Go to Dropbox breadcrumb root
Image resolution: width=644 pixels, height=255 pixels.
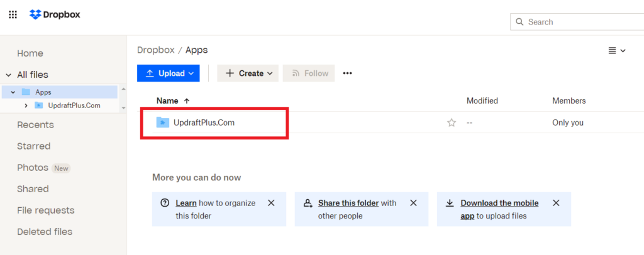coord(156,50)
